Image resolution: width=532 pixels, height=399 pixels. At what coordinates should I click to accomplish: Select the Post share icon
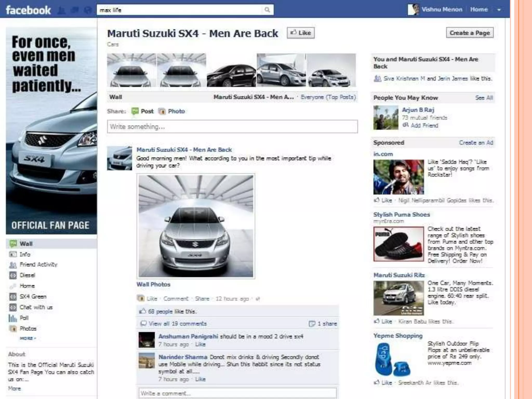point(135,111)
